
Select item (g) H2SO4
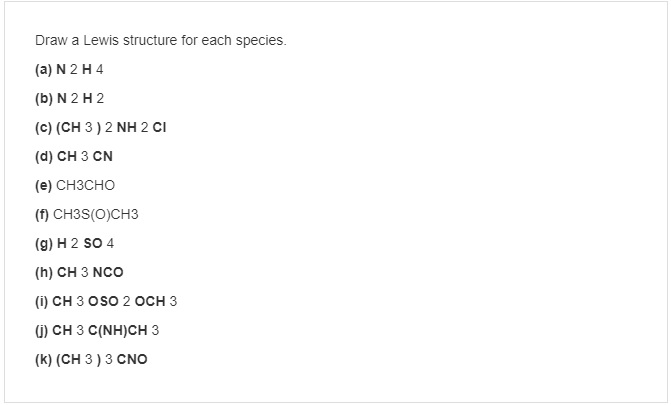point(74,244)
